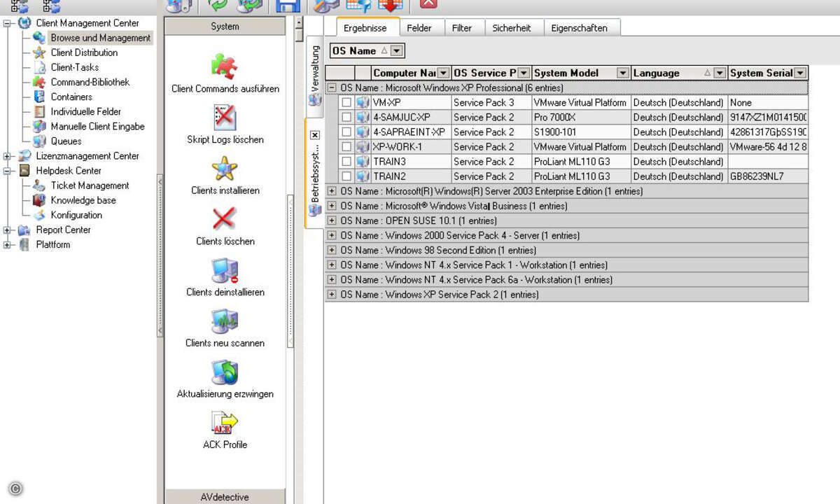The width and height of the screenshot is (840, 504).
Task: Click the Queues tree icon
Action: point(39,141)
